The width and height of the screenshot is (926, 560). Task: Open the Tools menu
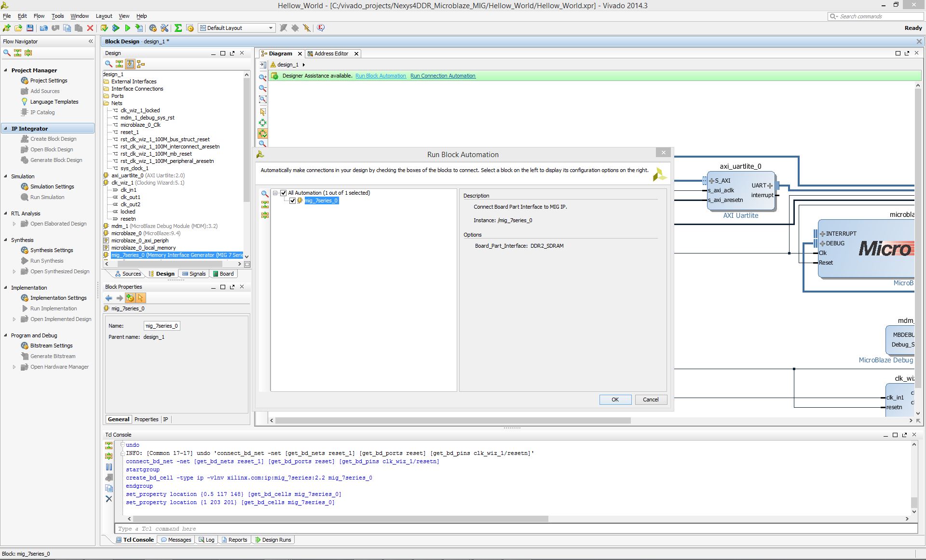coord(57,16)
